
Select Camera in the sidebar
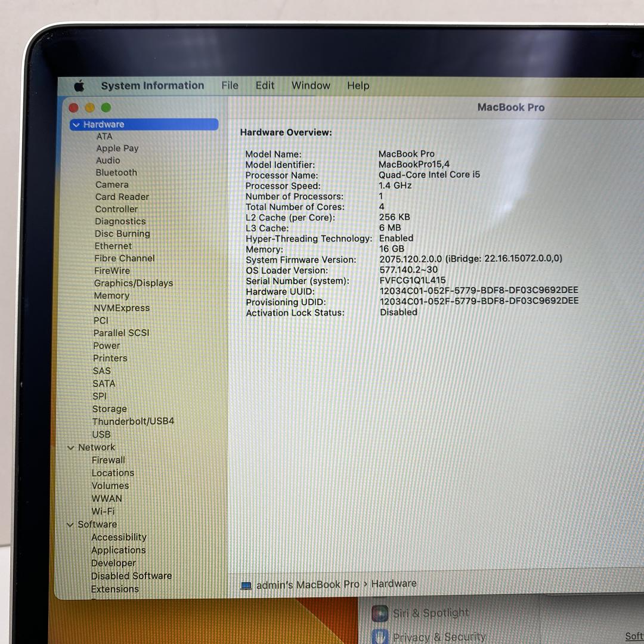point(112,185)
